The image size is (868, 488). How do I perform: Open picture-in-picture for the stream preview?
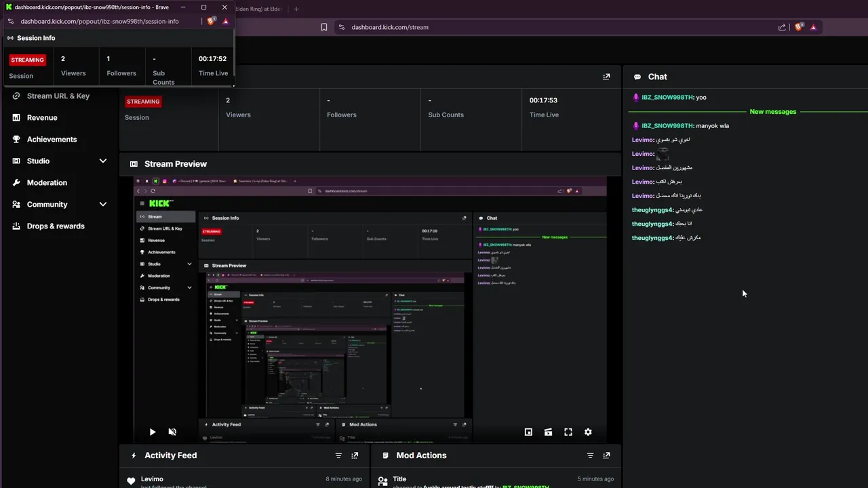pos(528,432)
